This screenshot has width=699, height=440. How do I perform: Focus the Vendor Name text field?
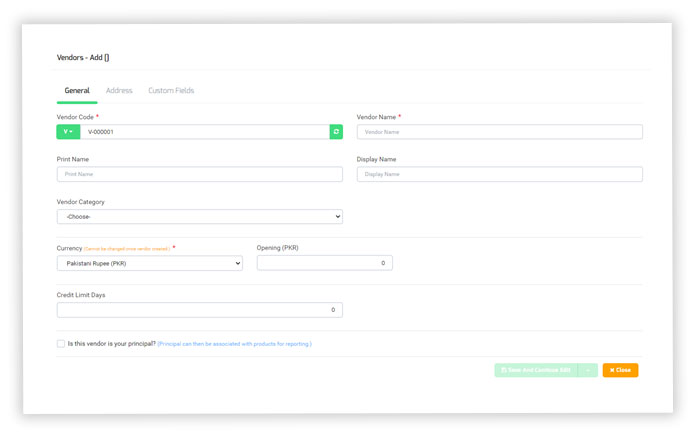[499, 132]
